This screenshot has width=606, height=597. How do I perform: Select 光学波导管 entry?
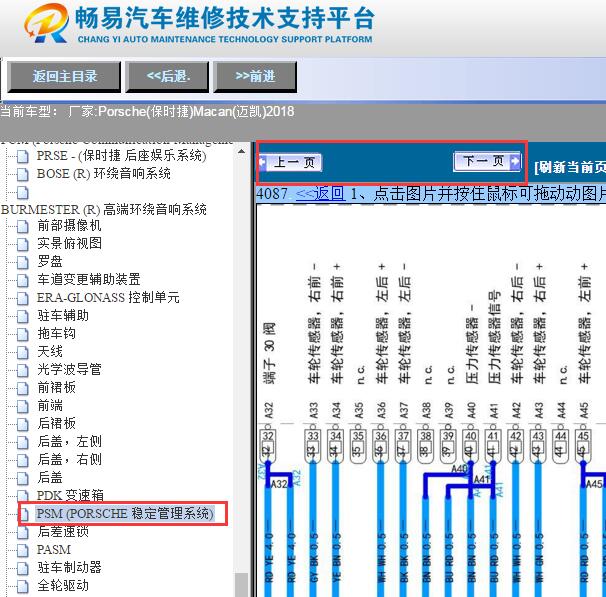pos(70,369)
